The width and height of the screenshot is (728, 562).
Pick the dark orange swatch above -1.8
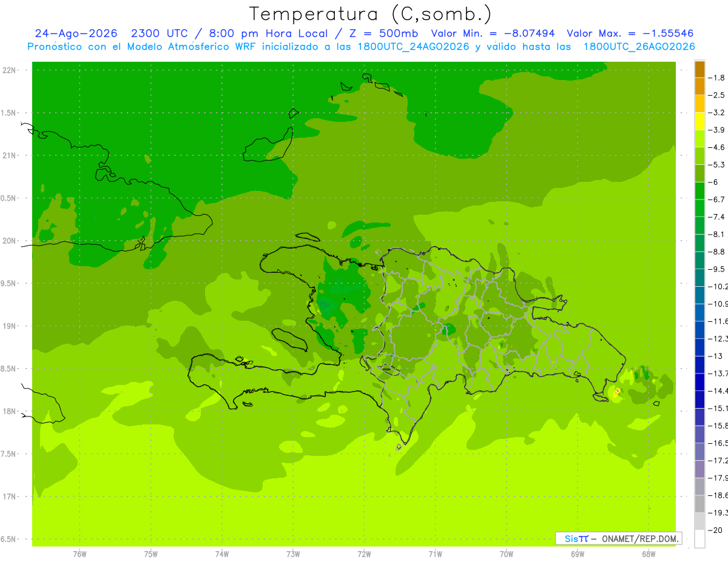pyautogui.click(x=699, y=69)
